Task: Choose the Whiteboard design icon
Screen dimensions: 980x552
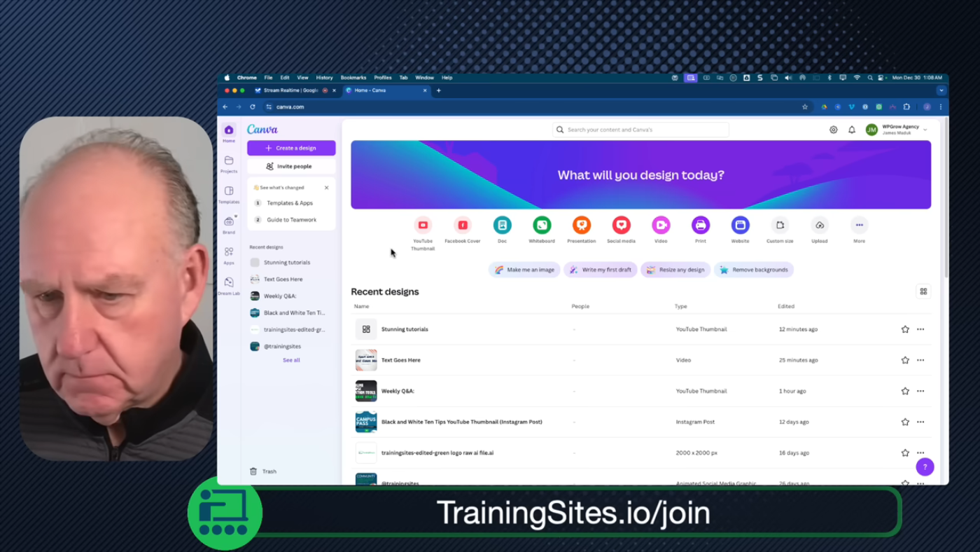Action: pyautogui.click(x=542, y=225)
